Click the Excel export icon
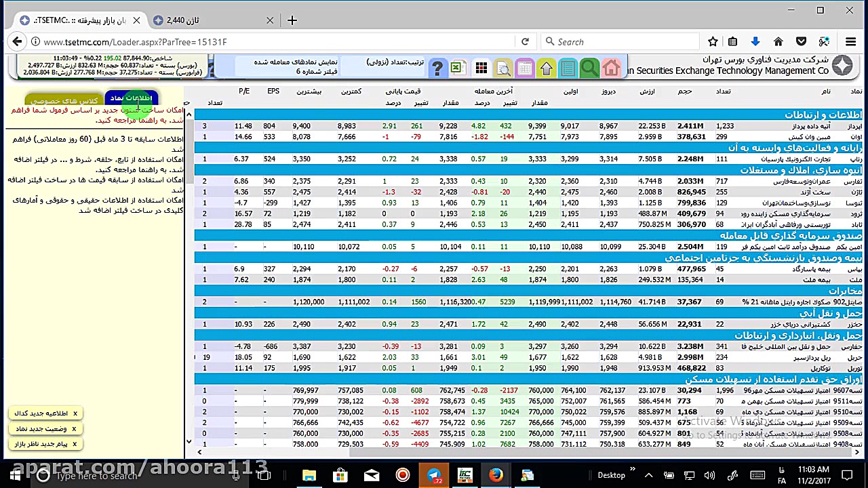Image resolution: width=868 pixels, height=488 pixels. pos(456,68)
